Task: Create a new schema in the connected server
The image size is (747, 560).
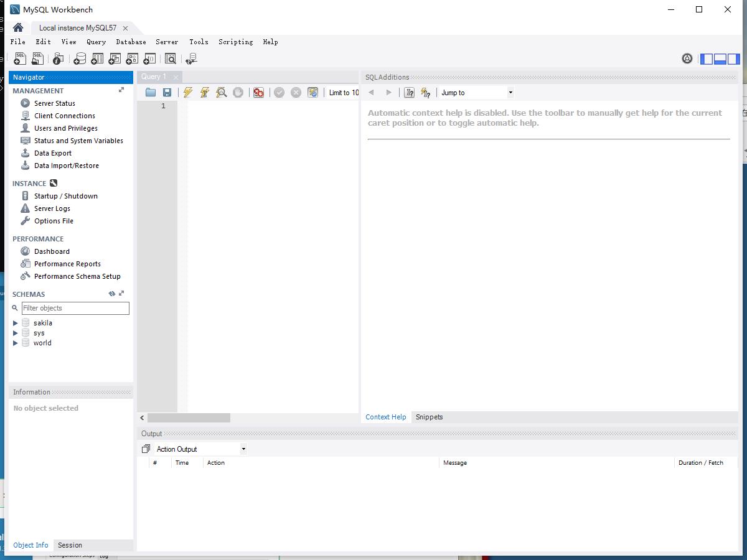Action: tap(80, 58)
